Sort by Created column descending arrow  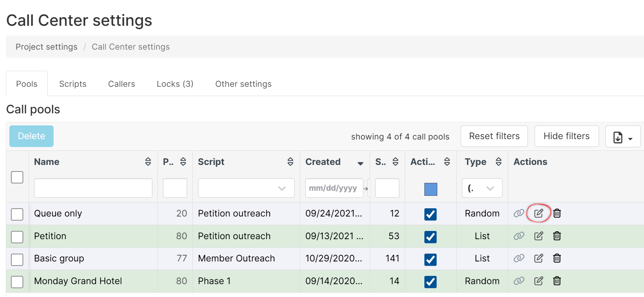click(x=360, y=163)
